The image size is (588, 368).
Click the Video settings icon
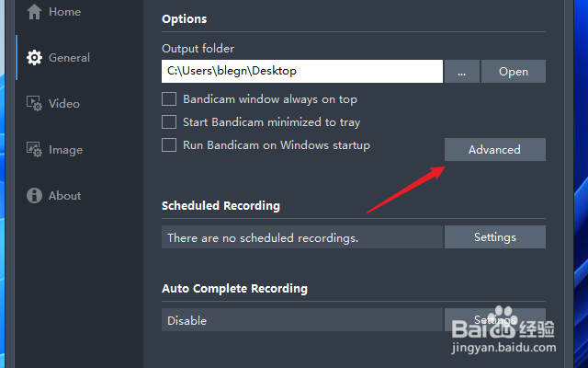point(35,104)
